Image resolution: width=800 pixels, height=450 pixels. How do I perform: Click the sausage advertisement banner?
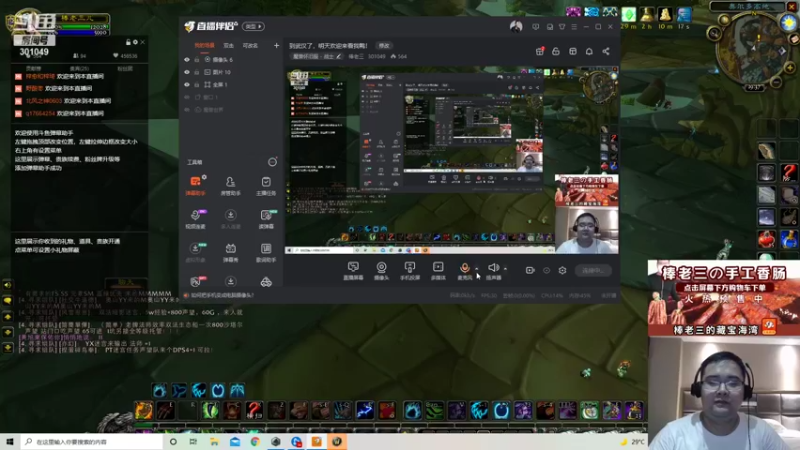[x=724, y=298]
